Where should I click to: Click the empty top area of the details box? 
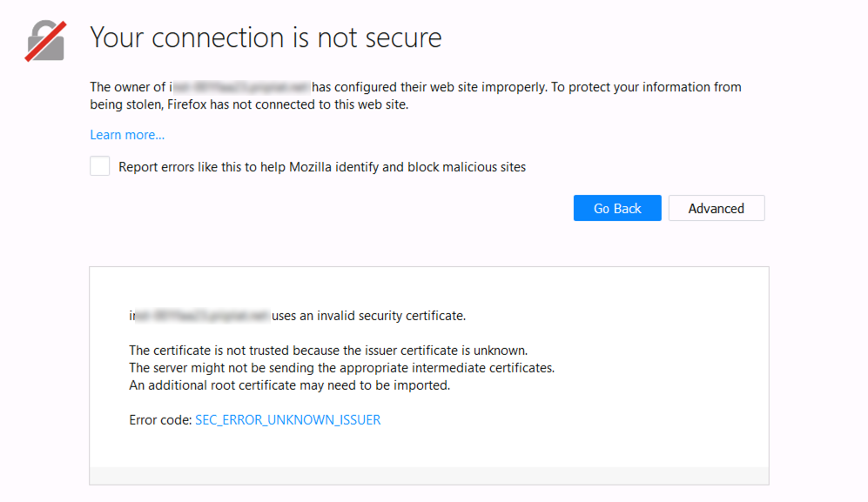click(429, 287)
